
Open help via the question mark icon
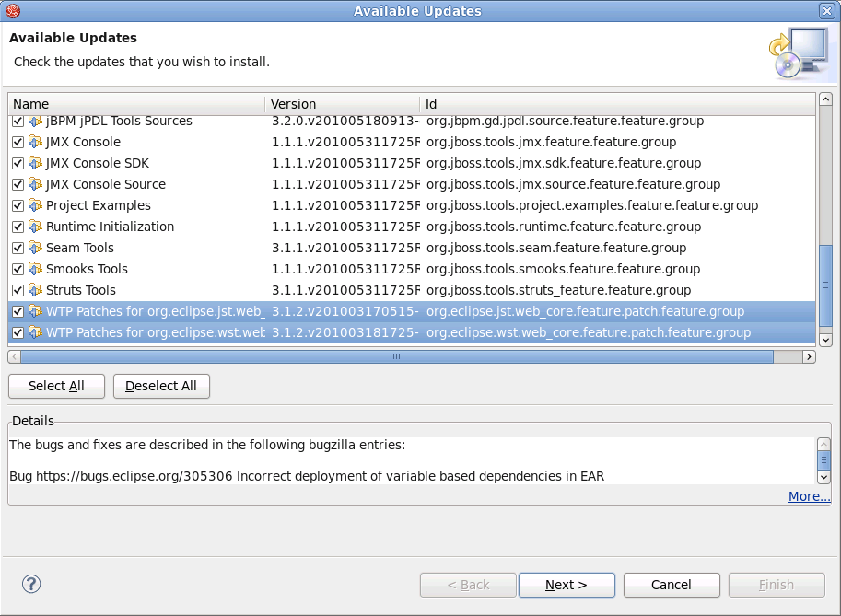coord(31,584)
